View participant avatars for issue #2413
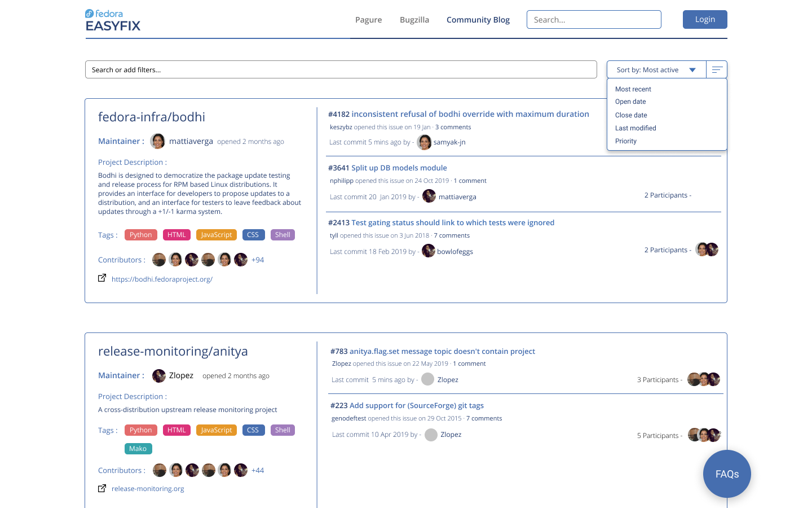The height and width of the screenshot is (508, 812). click(x=707, y=249)
